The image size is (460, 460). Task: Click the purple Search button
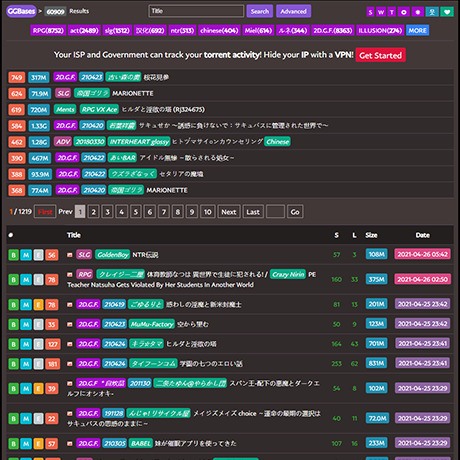[x=260, y=11]
